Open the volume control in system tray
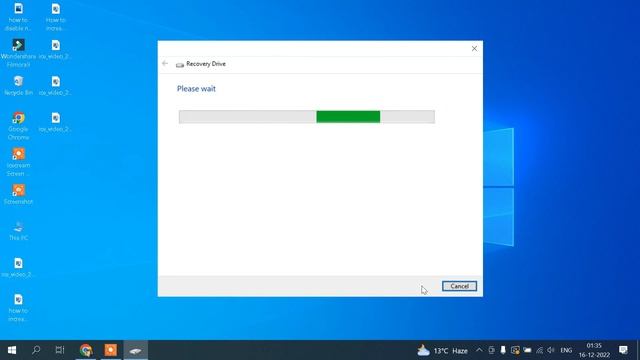Viewport: 640px width, 360px height. pyautogui.click(x=551, y=350)
